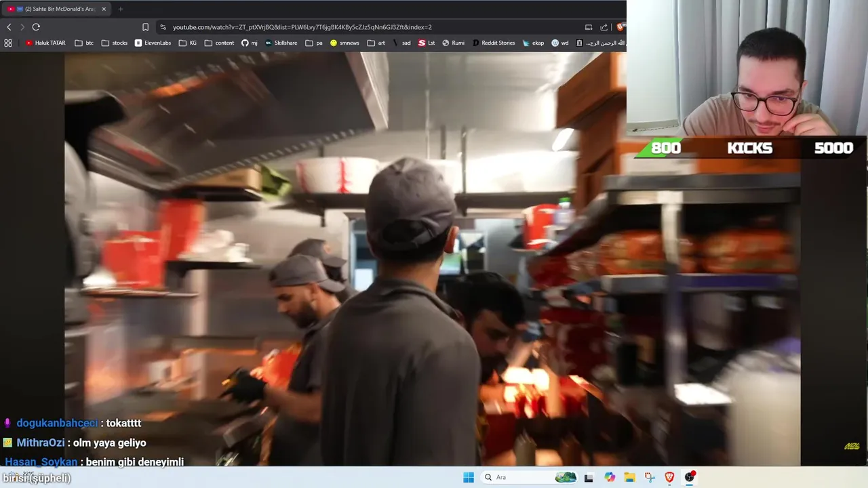
Task: Open the Lst bookmark
Action: 427,43
